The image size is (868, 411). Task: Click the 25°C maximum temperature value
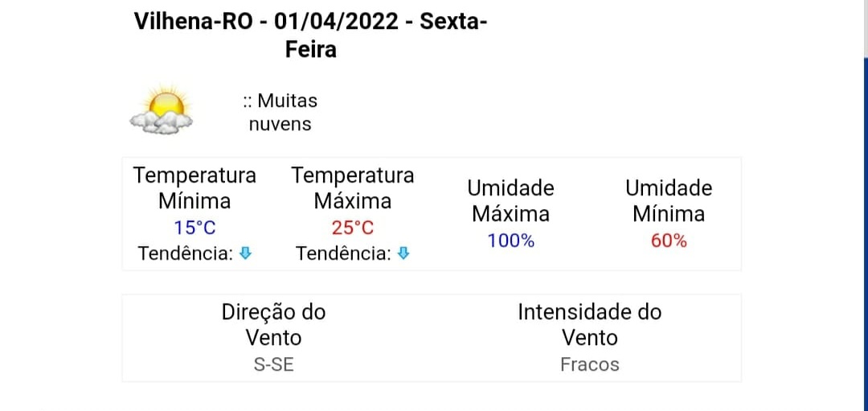(353, 228)
